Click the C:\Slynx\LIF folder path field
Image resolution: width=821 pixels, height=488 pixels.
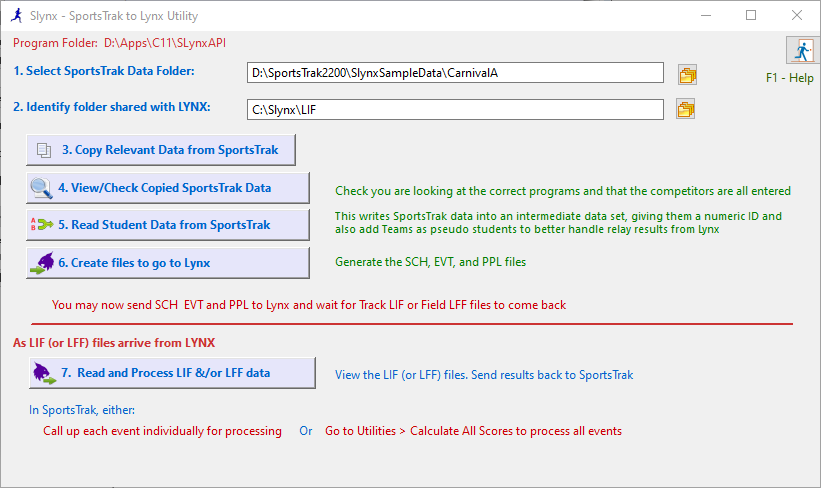pos(455,109)
